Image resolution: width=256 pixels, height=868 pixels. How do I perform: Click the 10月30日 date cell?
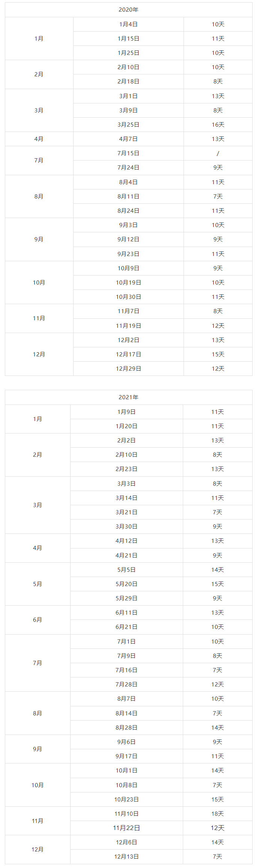(x=128, y=297)
